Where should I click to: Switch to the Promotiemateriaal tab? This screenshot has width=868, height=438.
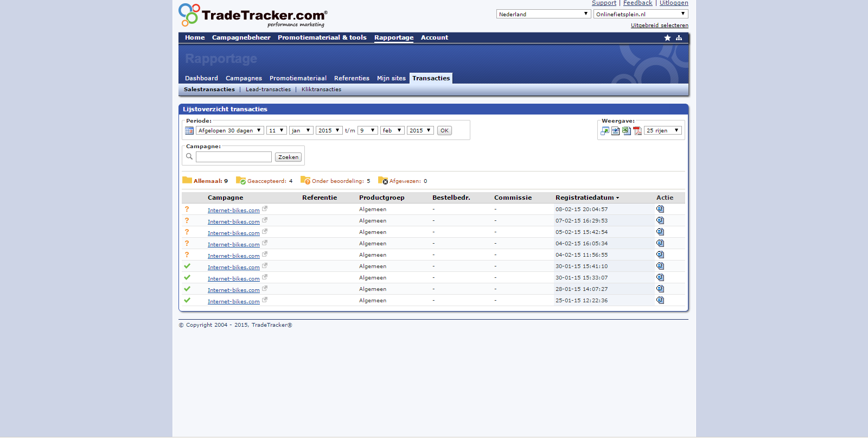point(298,79)
